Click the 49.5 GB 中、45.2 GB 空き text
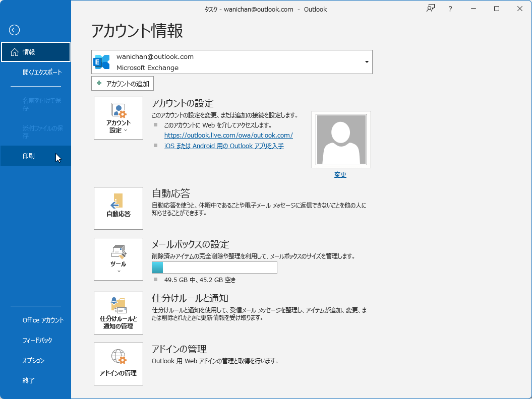The width and height of the screenshot is (532, 399). click(x=200, y=280)
